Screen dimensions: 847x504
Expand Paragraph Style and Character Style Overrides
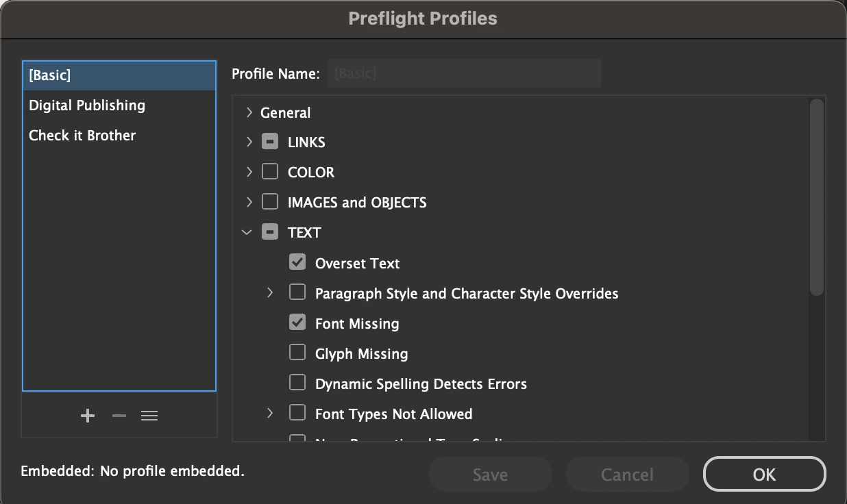[x=270, y=293]
